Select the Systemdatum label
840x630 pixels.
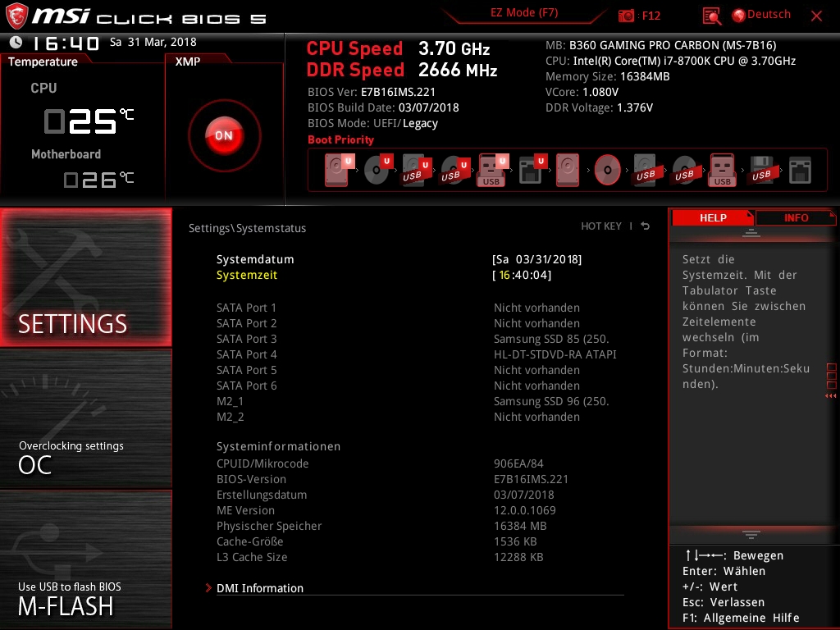coord(255,259)
